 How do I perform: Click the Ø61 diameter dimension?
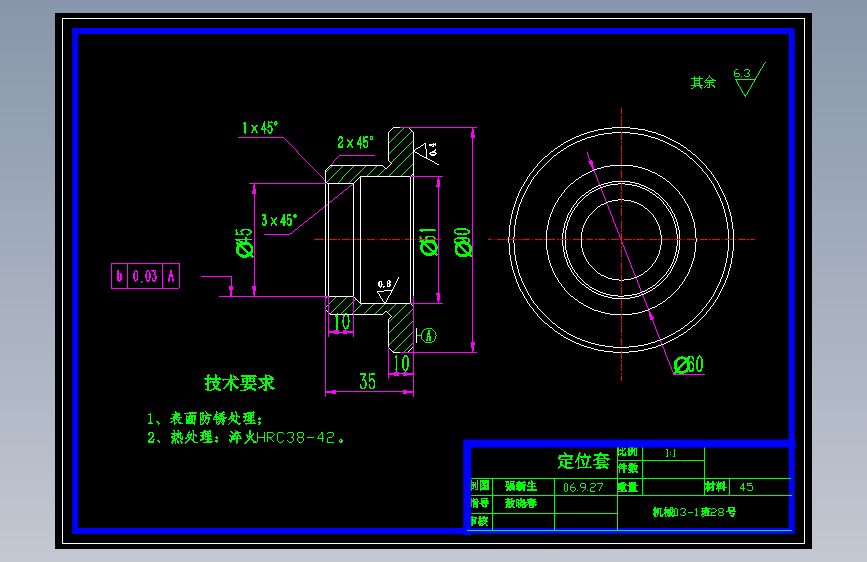(429, 242)
